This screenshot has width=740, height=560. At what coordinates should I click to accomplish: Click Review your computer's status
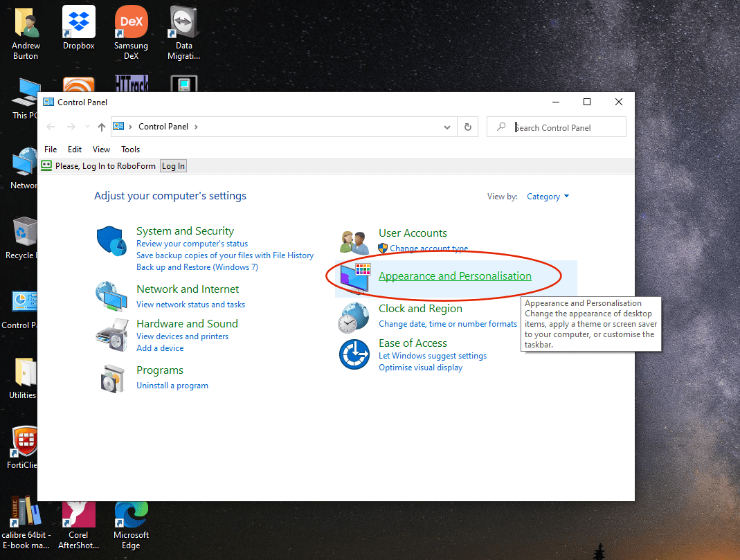coord(192,244)
